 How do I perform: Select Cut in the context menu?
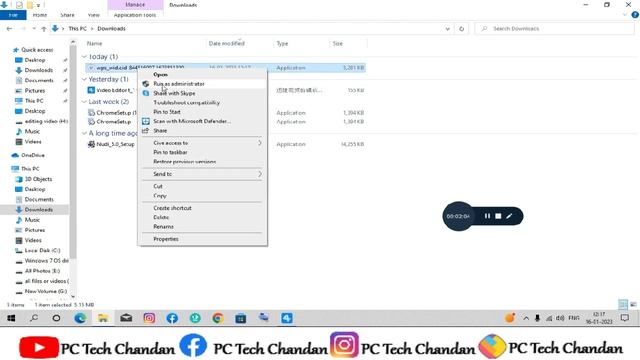pos(158,186)
